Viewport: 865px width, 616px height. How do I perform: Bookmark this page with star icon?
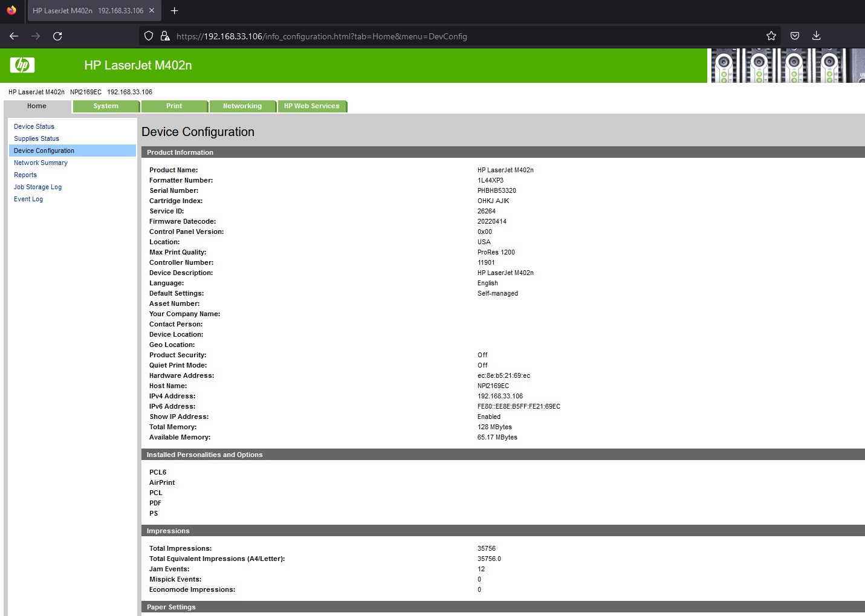click(771, 36)
